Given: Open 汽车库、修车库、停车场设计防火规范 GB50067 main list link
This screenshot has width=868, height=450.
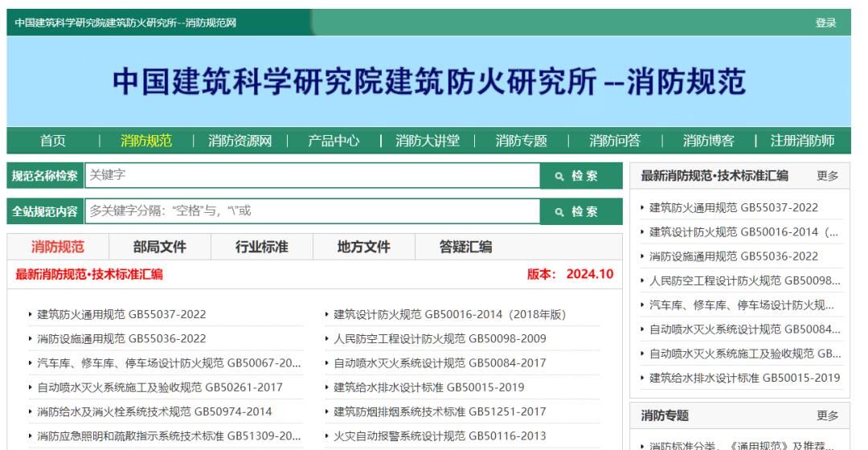Looking at the screenshot, I should [169, 363].
